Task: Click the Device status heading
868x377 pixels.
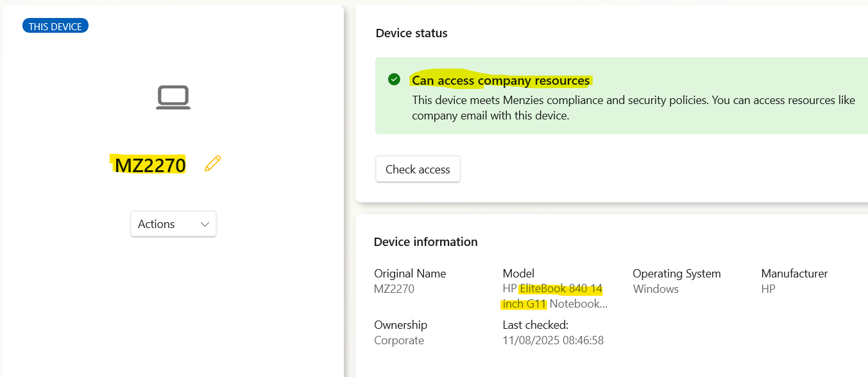Action: (411, 33)
